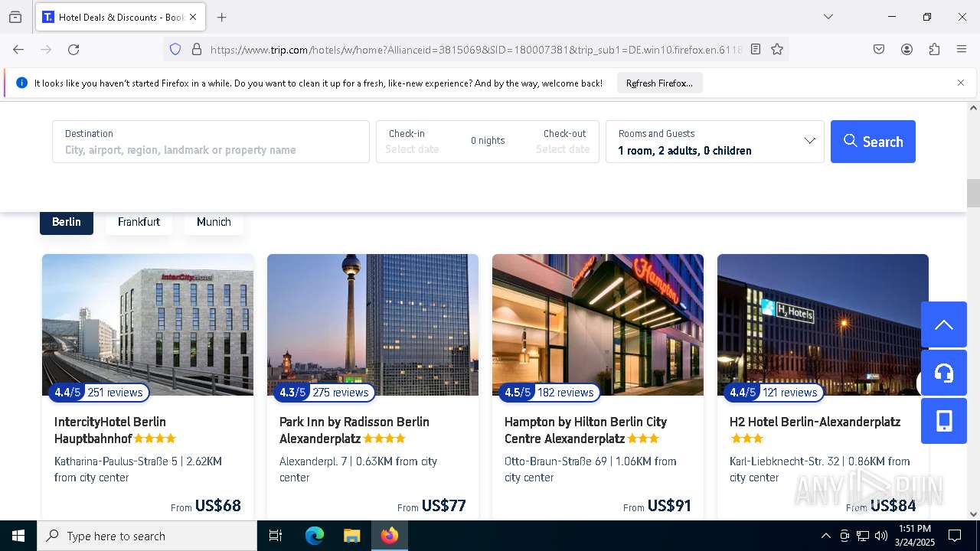
Task: Show site security padlock info
Action: pos(197,50)
